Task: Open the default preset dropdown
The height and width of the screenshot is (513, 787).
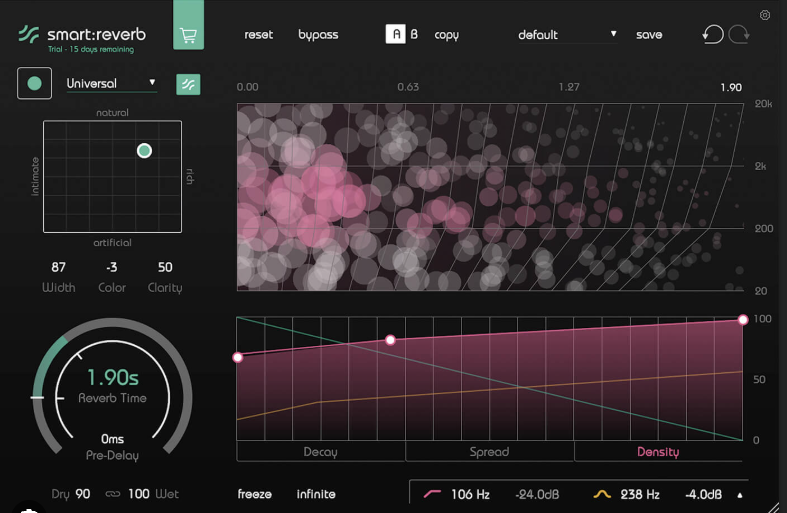Action: (568, 35)
